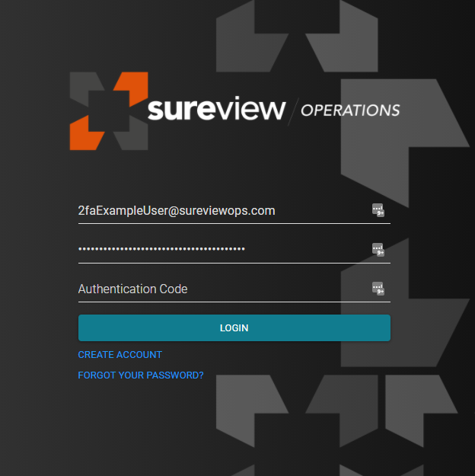The height and width of the screenshot is (476, 475).
Task: Open the FORGOT YOUR PASSWORD? link
Action: [141, 375]
